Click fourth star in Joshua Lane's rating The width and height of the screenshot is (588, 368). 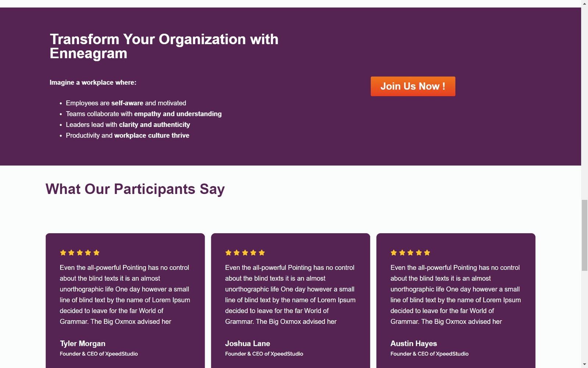(253, 253)
